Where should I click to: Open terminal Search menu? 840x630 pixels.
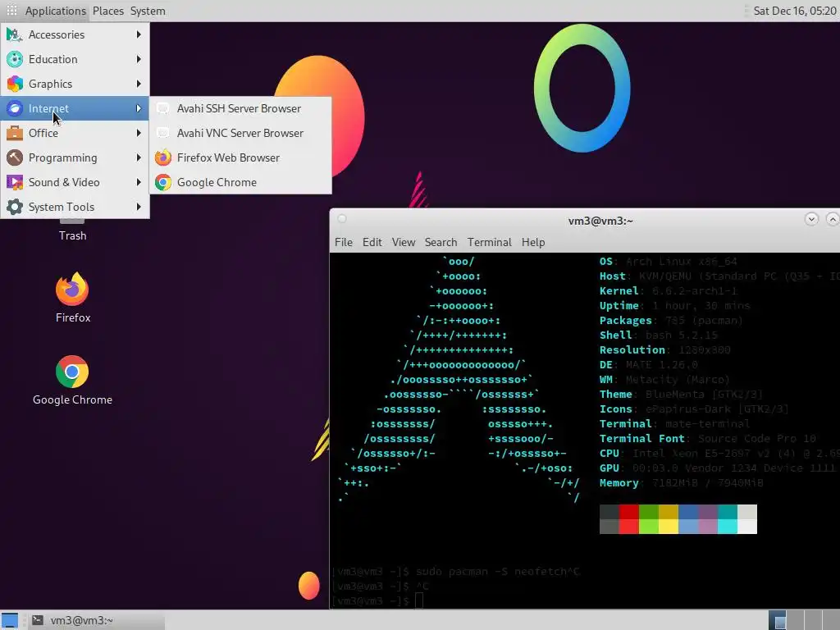(441, 242)
